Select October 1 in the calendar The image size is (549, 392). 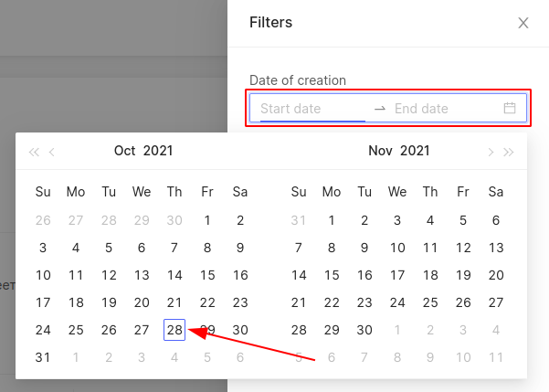207,220
